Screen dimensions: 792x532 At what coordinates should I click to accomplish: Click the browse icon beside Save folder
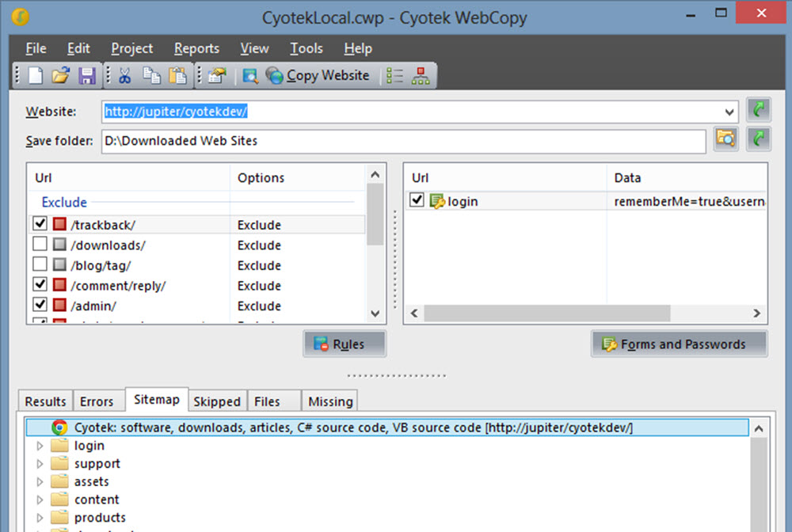point(725,140)
